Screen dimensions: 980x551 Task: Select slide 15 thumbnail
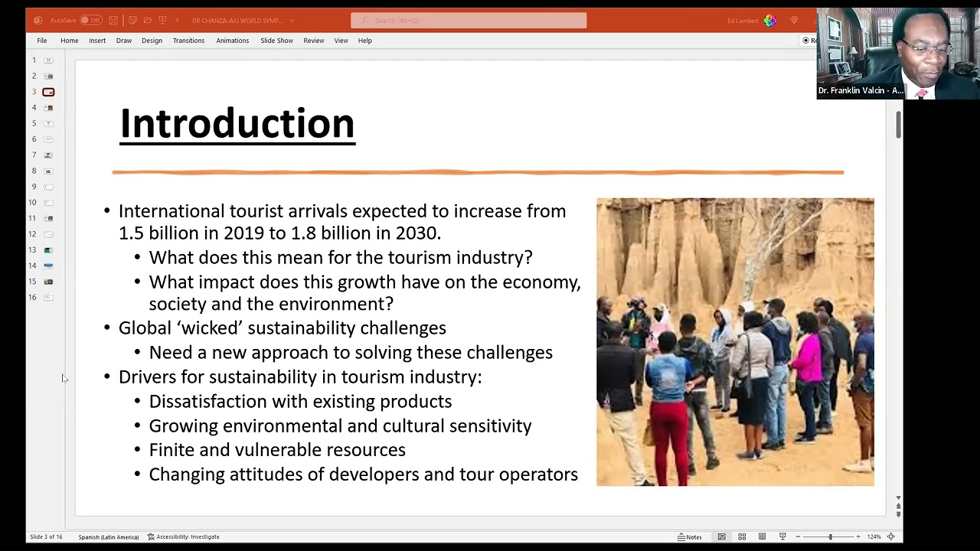pos(48,282)
